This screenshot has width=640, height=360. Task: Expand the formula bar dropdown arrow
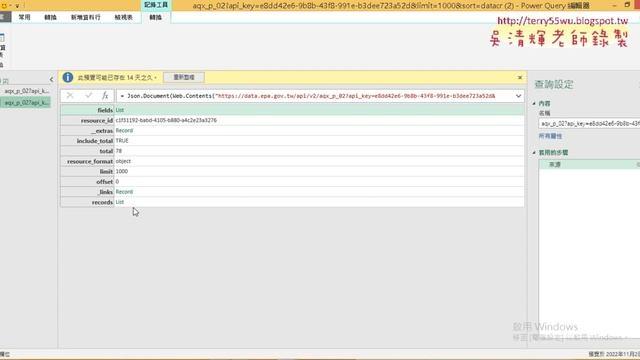(518, 96)
